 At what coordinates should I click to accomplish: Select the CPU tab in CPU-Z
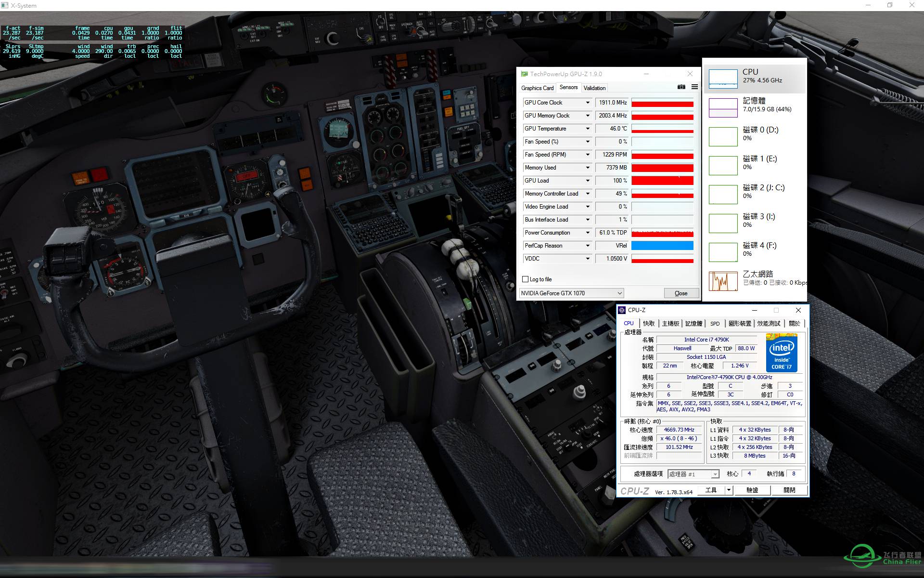coord(629,323)
